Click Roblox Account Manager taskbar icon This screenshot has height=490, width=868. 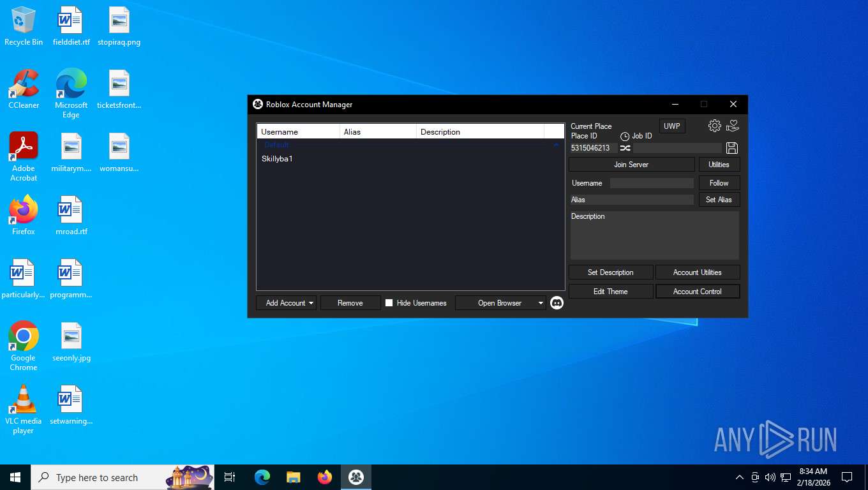[x=356, y=477]
